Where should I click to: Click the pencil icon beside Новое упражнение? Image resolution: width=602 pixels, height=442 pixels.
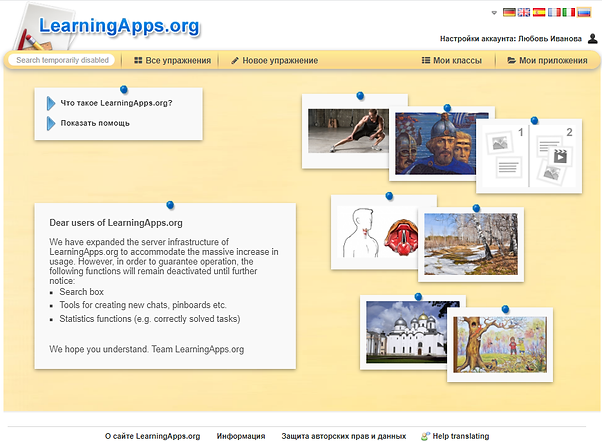tap(235, 60)
